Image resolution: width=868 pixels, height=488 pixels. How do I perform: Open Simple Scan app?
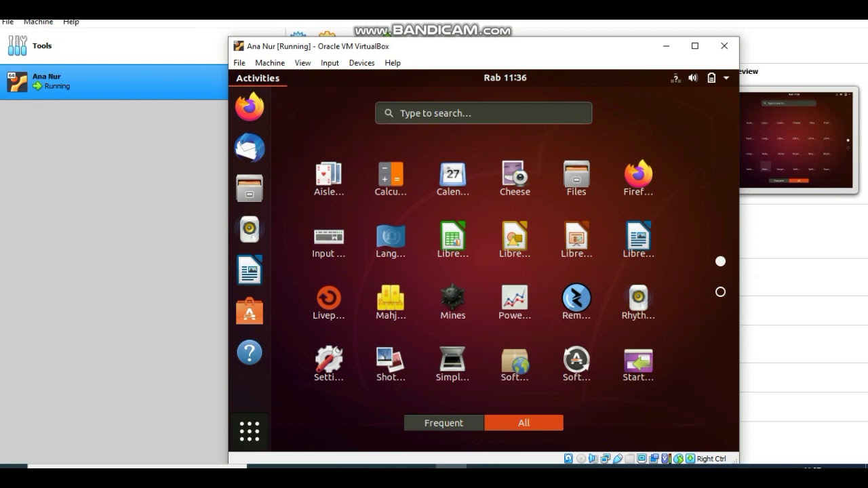[x=452, y=364]
